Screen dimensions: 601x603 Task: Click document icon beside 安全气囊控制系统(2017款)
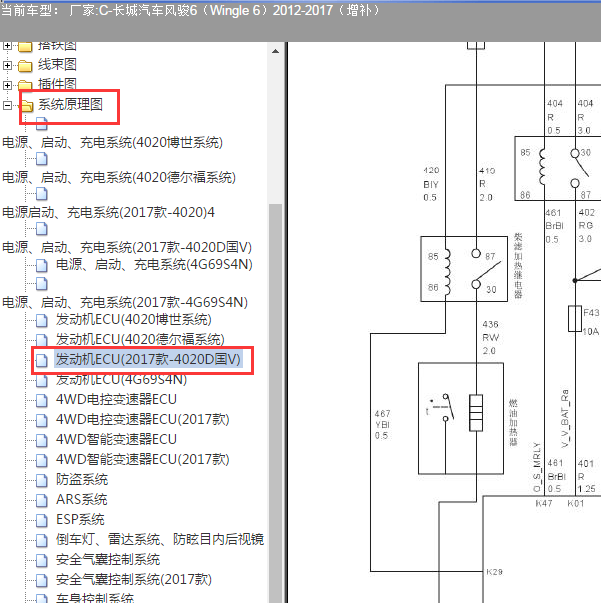tap(42, 580)
